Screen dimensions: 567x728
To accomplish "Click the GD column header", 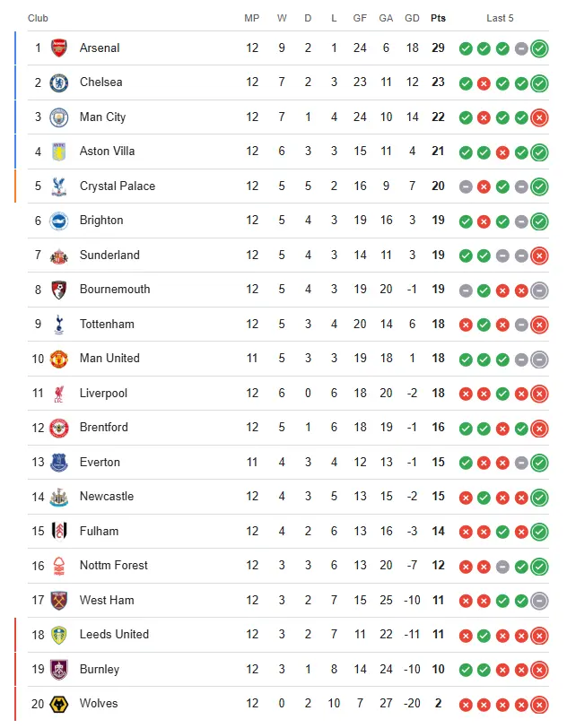I will pyautogui.click(x=412, y=18).
